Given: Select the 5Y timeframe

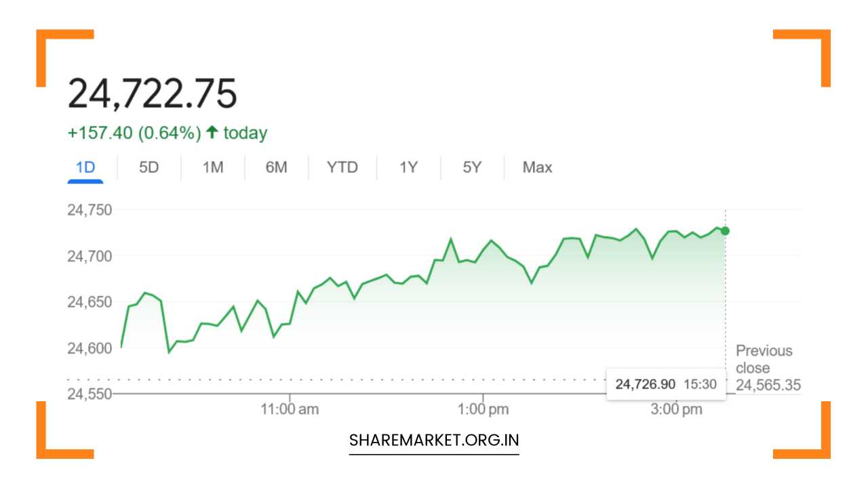Looking at the screenshot, I should (471, 167).
